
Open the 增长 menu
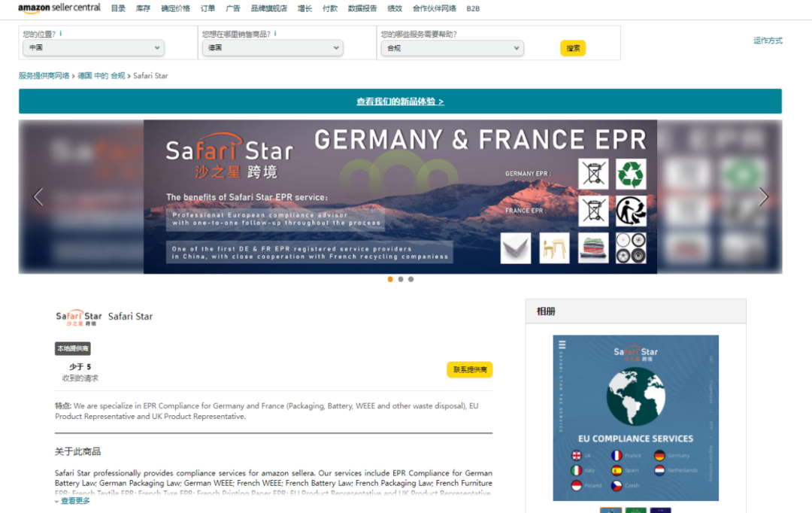pyautogui.click(x=304, y=8)
